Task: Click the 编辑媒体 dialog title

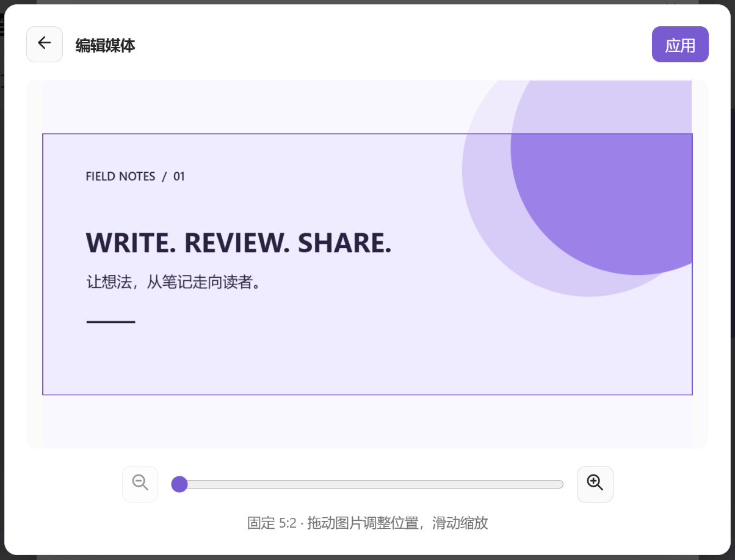Action: point(105,45)
